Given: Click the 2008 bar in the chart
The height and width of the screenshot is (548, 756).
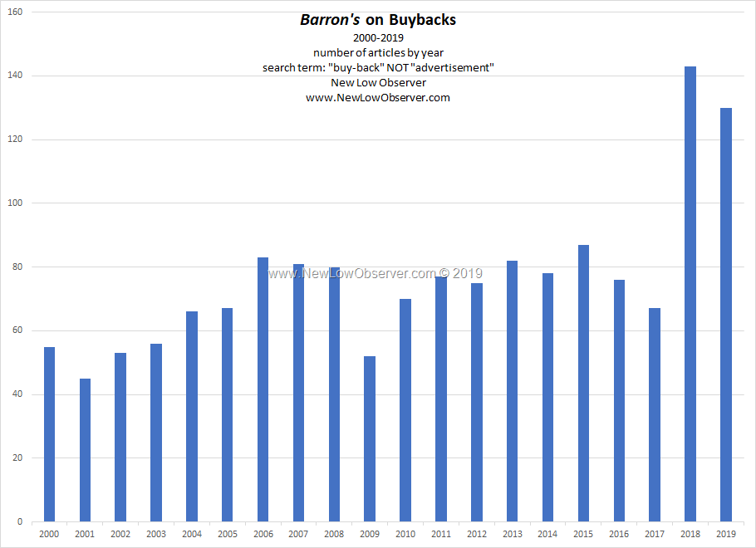Looking at the screenshot, I should (334, 394).
